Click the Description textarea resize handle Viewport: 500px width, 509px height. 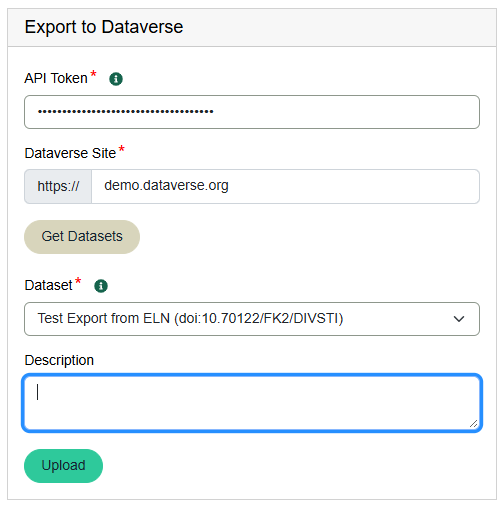[474, 423]
